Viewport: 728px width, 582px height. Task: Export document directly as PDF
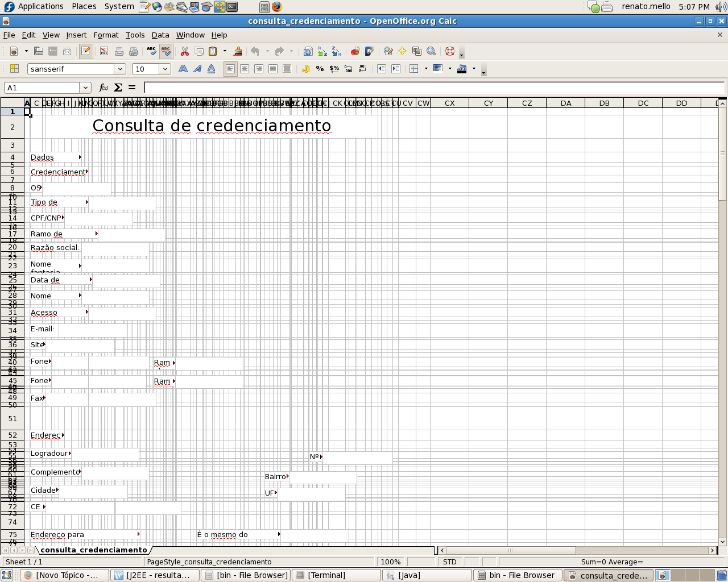pyautogui.click(x=104, y=51)
